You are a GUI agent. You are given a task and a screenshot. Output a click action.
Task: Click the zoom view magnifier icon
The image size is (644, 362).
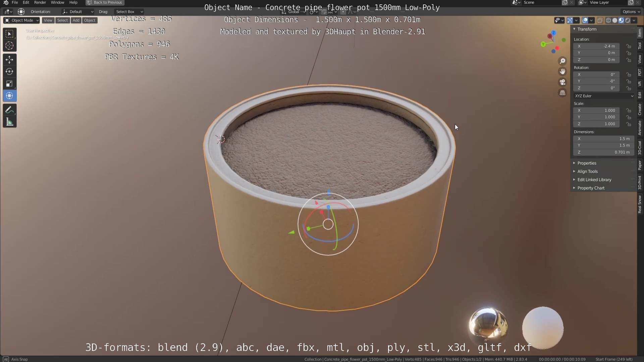click(x=562, y=61)
